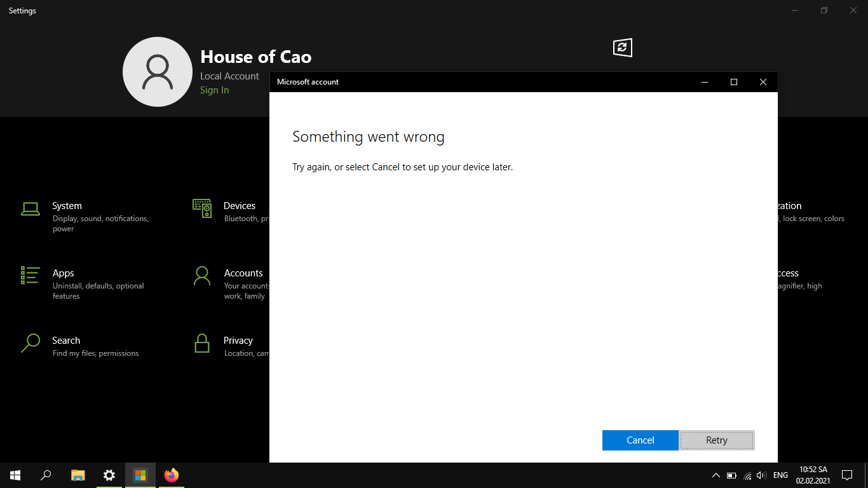Viewport: 868px width, 488px height.
Task: Click Retry in the Microsoft account dialog
Action: coord(716,440)
